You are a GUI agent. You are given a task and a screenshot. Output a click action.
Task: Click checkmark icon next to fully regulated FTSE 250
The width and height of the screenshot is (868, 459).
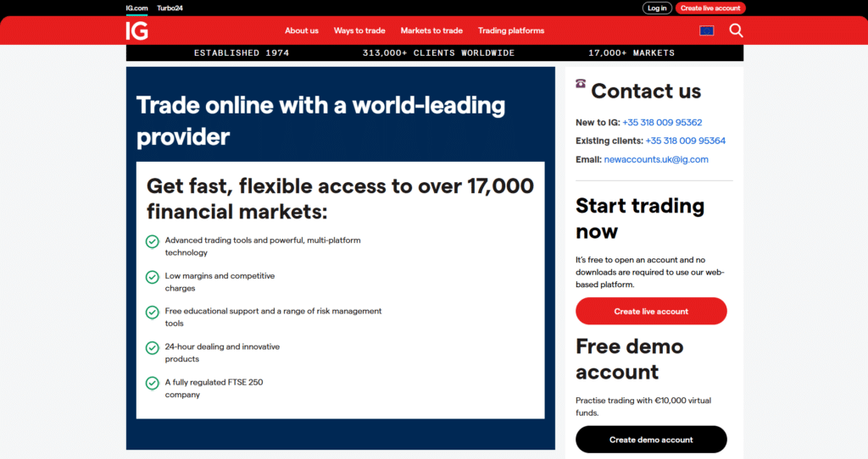(x=153, y=384)
